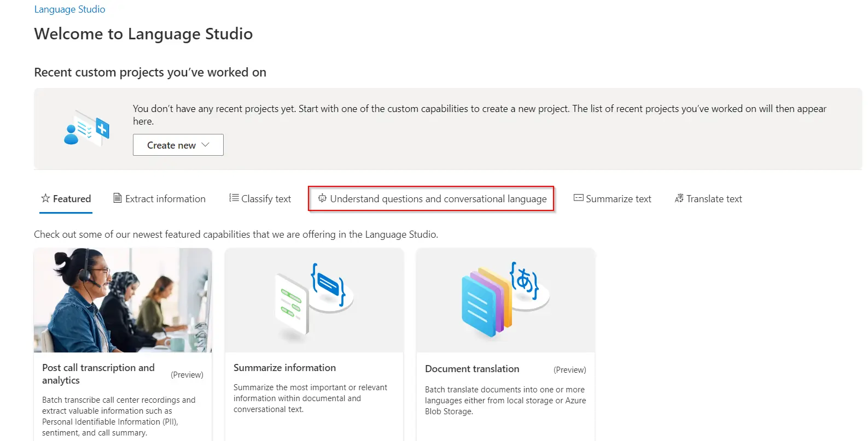Click the Summarize information card illustration
The width and height of the screenshot is (868, 441).
click(x=314, y=300)
